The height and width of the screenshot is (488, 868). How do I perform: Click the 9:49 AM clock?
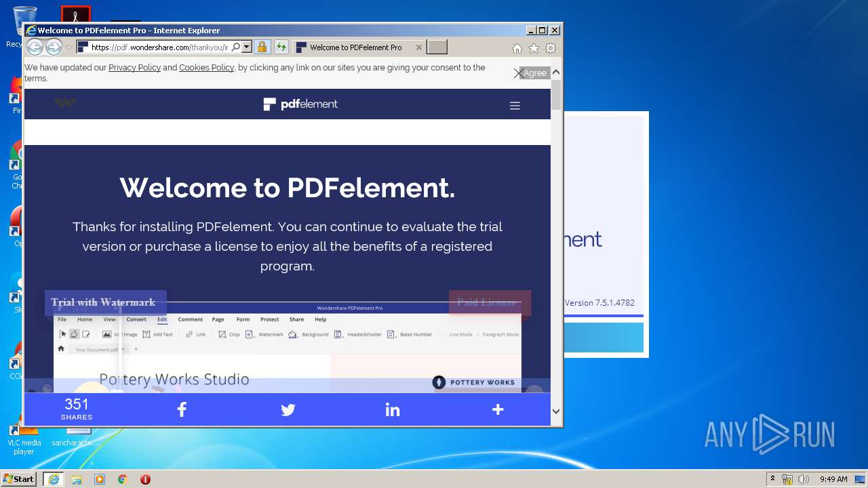pos(833,479)
